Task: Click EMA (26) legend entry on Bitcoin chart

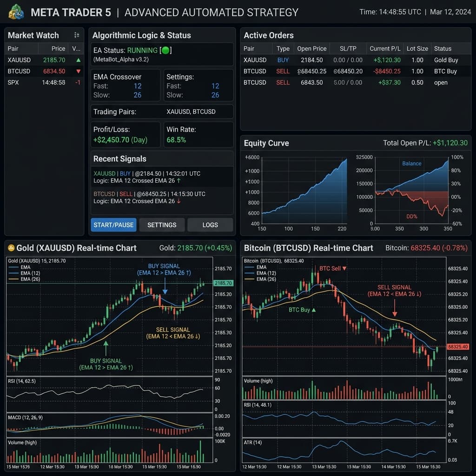Action: pos(260,279)
